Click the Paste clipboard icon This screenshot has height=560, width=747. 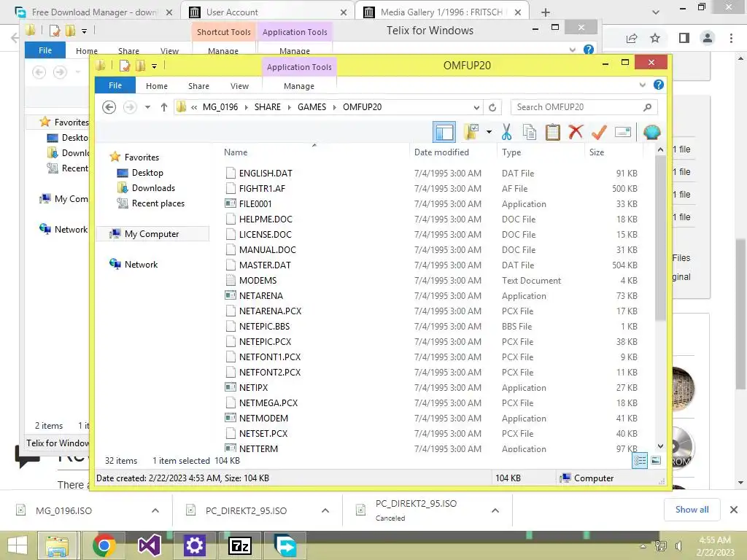[553, 132]
